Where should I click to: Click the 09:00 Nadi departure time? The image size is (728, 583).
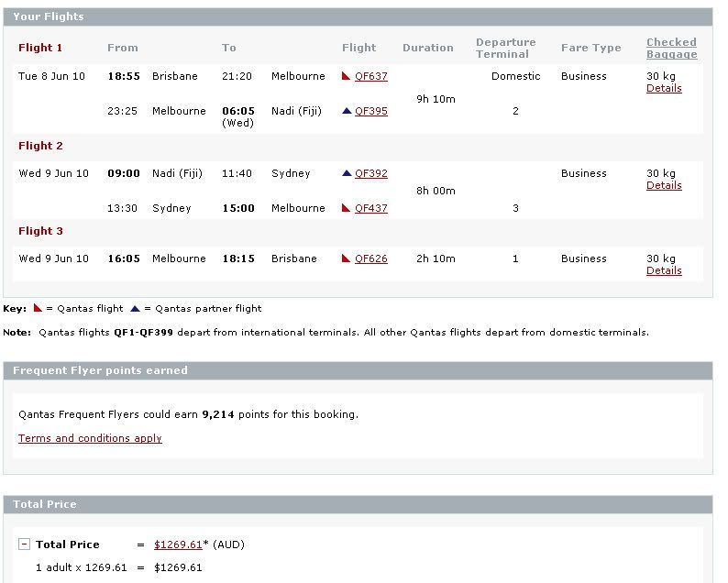pos(124,173)
